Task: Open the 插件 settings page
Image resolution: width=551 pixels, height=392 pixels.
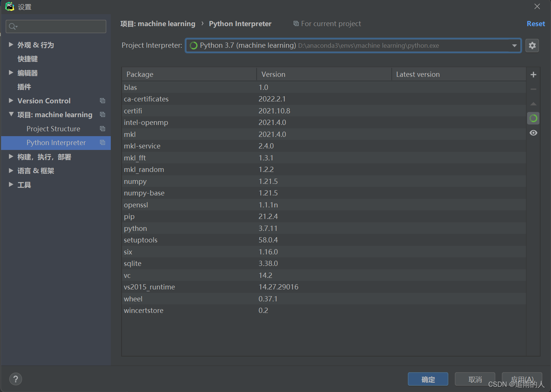Action: (x=24, y=87)
